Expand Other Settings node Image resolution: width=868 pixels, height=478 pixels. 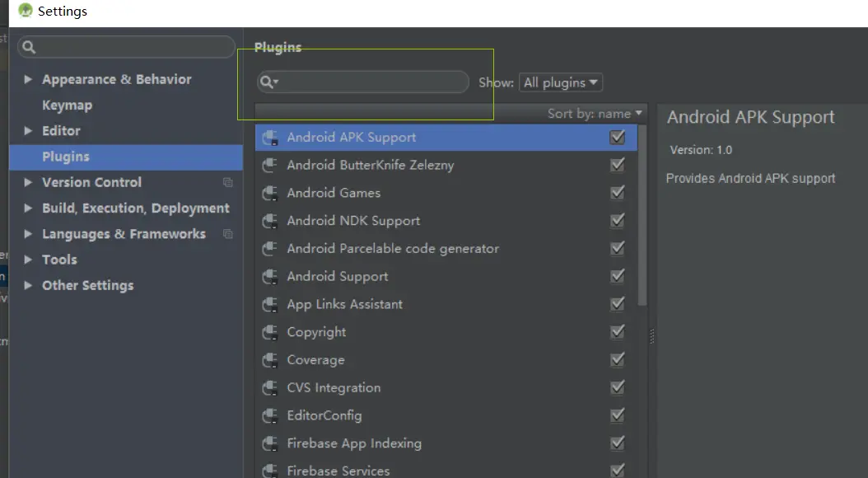(28, 285)
